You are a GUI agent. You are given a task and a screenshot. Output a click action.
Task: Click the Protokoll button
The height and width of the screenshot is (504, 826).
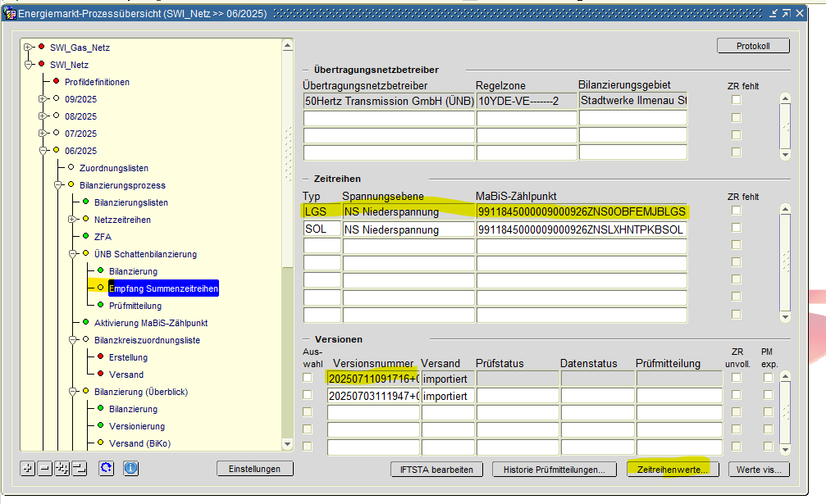pyautogui.click(x=753, y=47)
